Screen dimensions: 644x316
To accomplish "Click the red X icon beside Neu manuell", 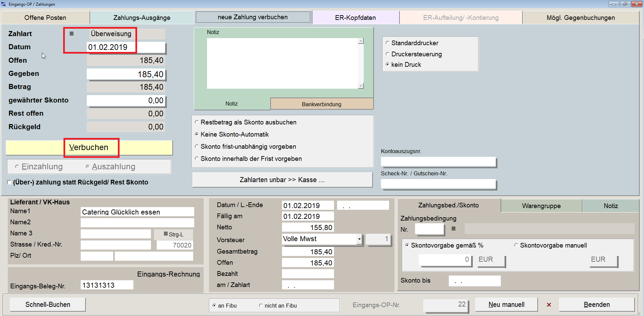I will pos(549,305).
